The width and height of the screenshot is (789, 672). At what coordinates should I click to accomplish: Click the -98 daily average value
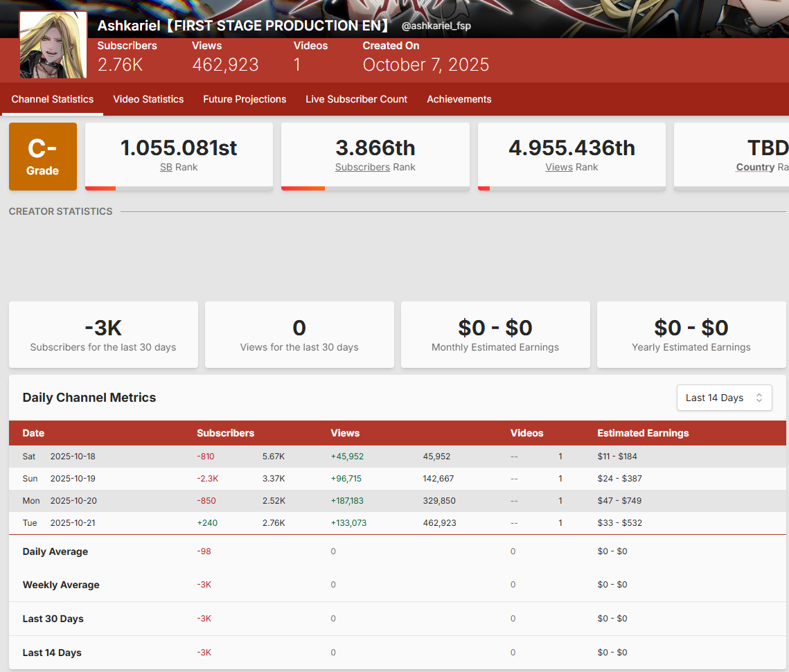[204, 551]
